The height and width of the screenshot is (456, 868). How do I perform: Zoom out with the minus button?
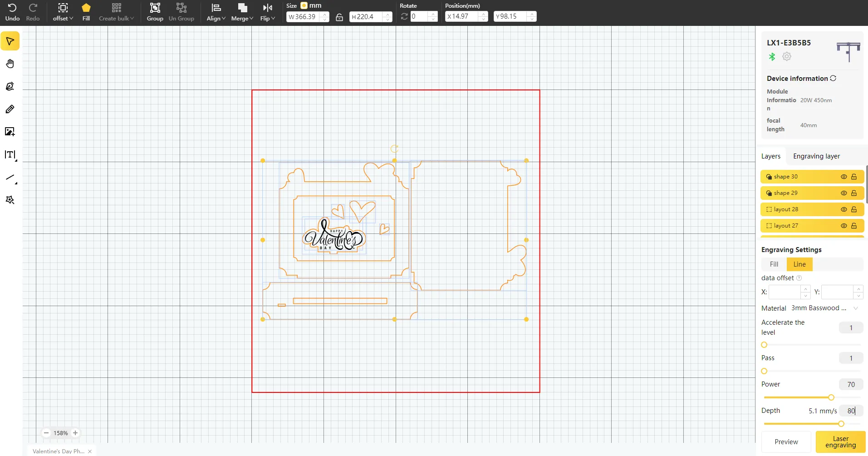[46, 433]
